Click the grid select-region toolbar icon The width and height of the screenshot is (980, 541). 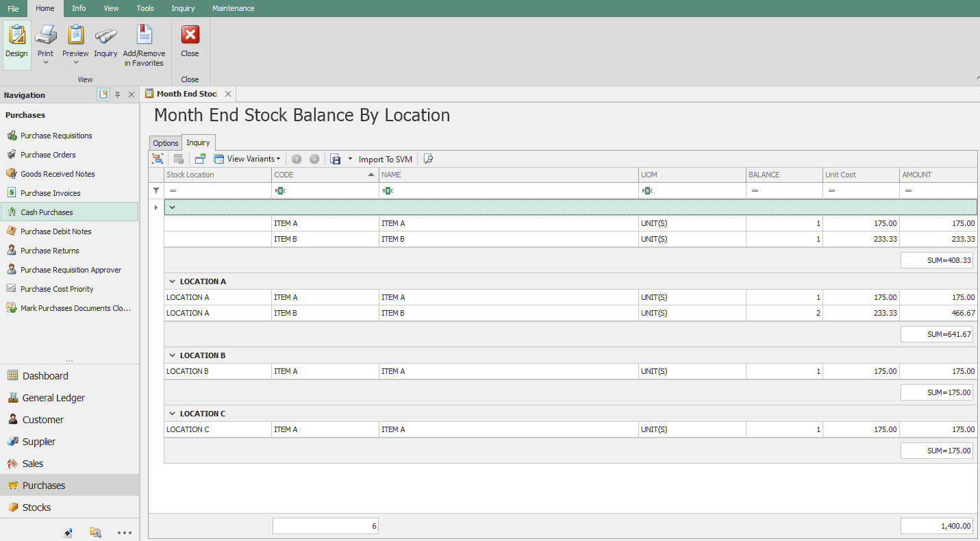pyautogui.click(x=158, y=159)
